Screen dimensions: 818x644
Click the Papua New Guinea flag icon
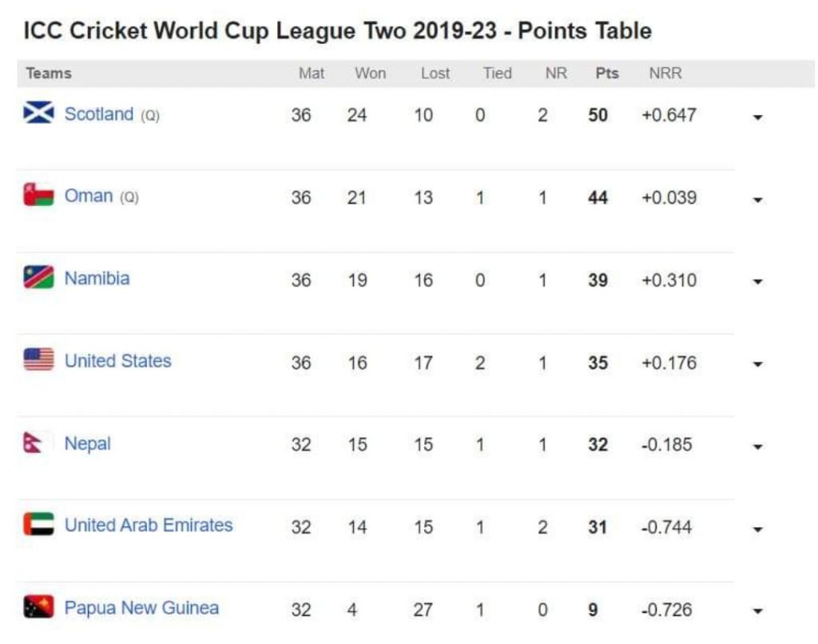(38, 607)
